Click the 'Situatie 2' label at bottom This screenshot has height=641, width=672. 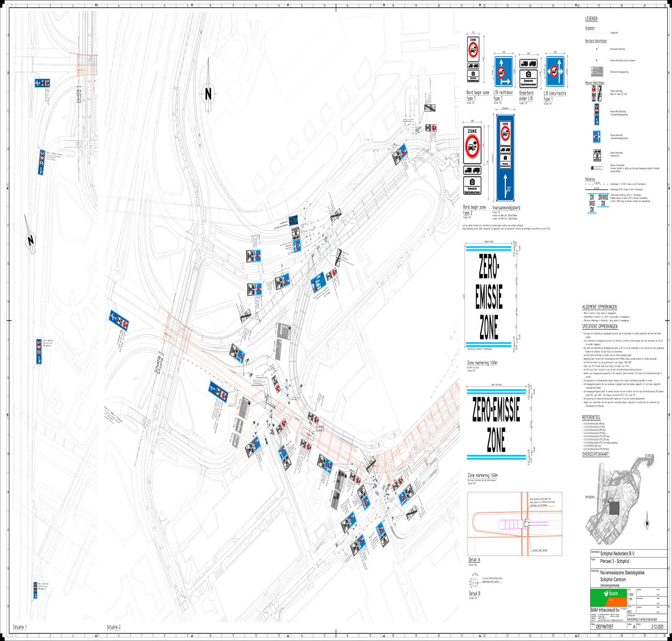(x=113, y=627)
